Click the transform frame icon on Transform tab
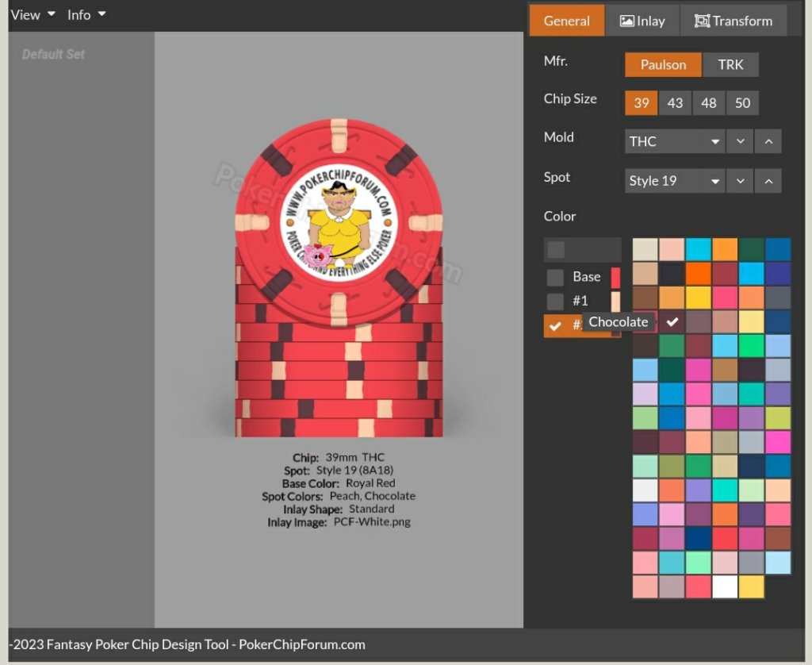 702,21
